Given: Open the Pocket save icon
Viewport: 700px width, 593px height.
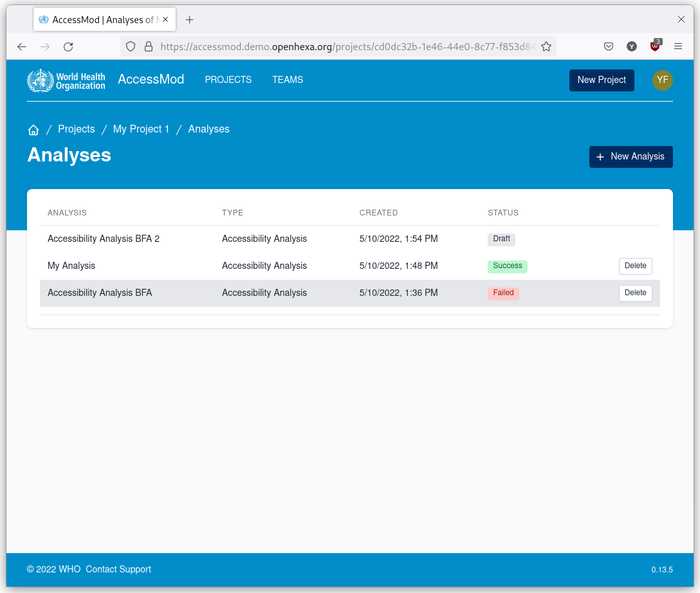Looking at the screenshot, I should [x=608, y=46].
